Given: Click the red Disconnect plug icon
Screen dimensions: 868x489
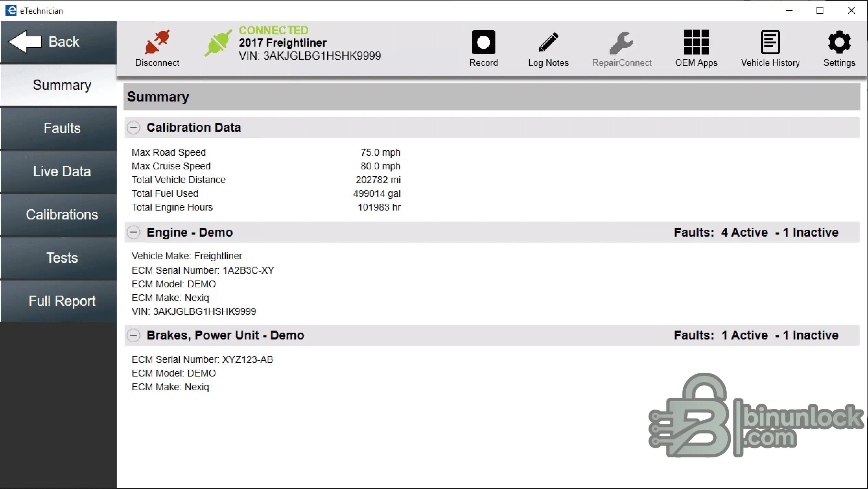Looking at the screenshot, I should tap(157, 42).
